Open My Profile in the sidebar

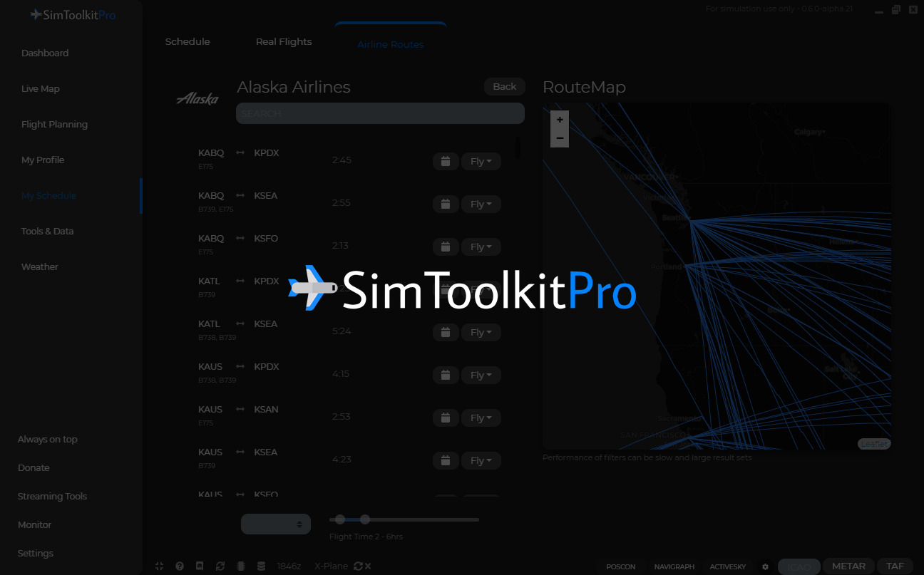coord(43,160)
